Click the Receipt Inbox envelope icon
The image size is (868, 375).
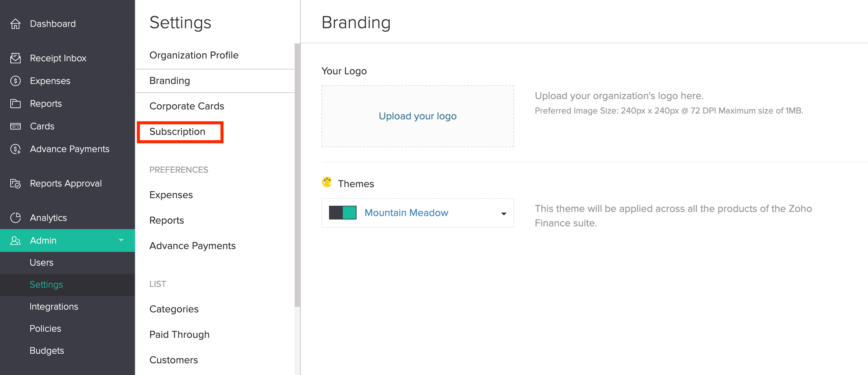(15, 58)
